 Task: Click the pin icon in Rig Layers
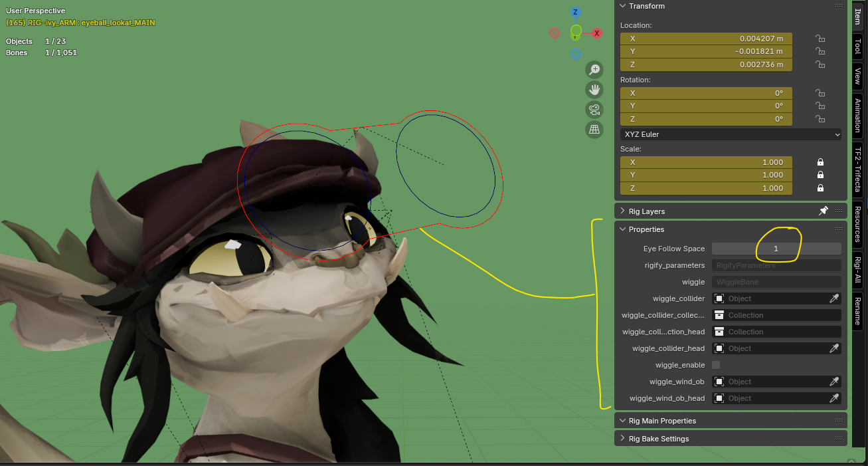click(x=824, y=211)
